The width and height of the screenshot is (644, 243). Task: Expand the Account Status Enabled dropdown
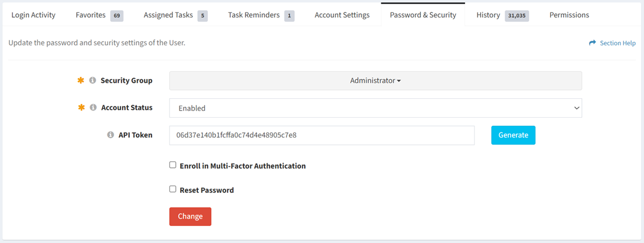(x=375, y=108)
